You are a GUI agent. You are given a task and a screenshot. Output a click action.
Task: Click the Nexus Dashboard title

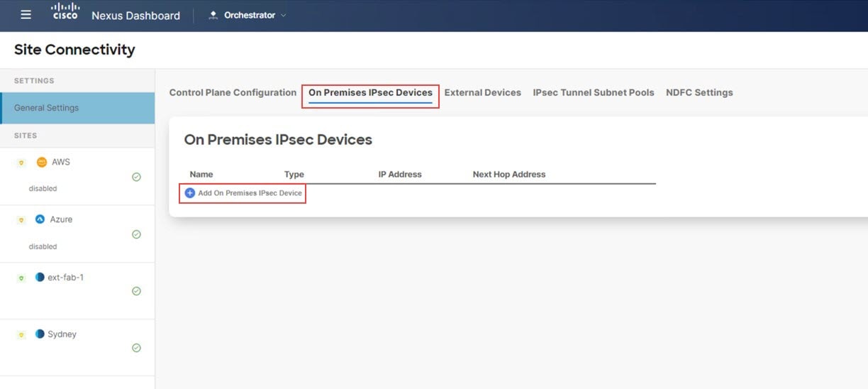[x=135, y=16]
